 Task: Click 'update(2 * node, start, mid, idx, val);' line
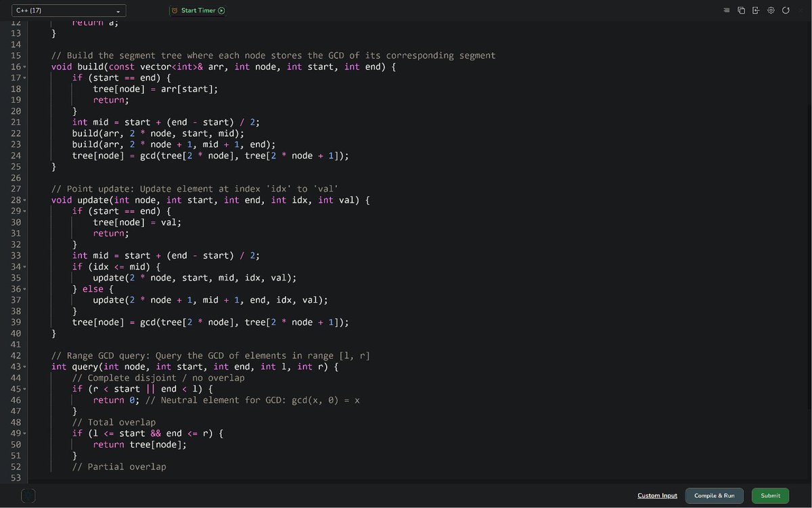coord(195,278)
